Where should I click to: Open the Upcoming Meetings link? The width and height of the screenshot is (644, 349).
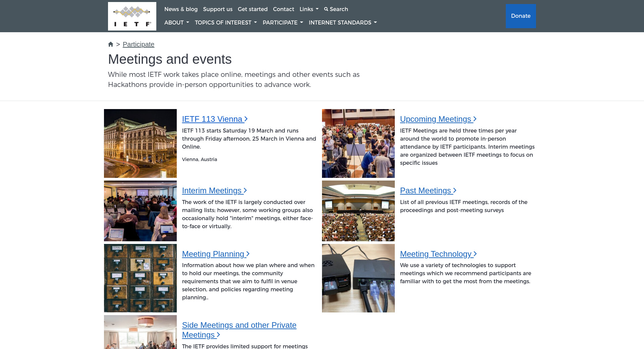438,119
